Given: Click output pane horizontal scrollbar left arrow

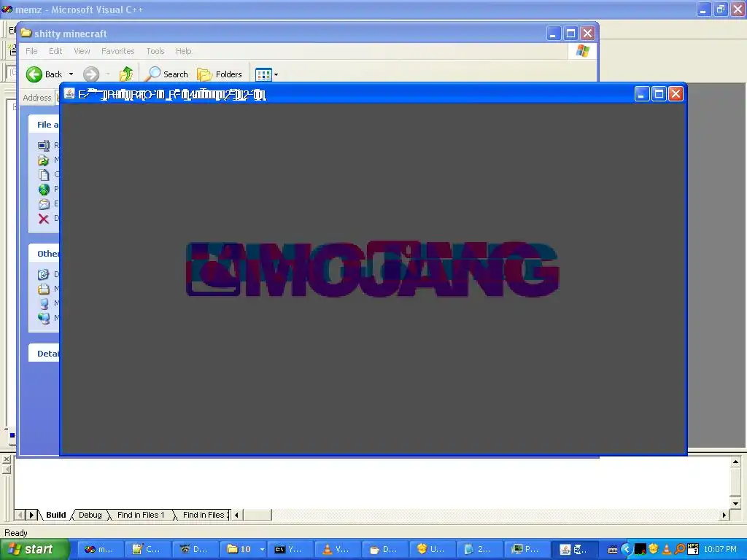Looking at the screenshot, I should tap(236, 515).
